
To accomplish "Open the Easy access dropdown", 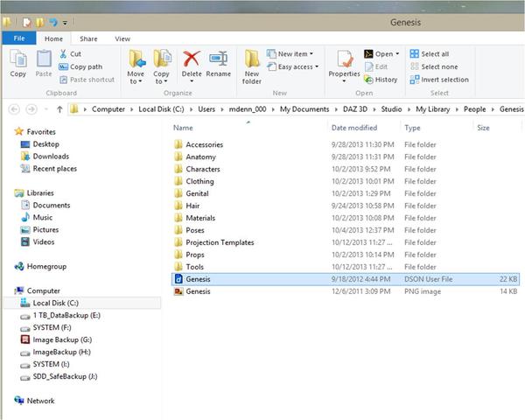I will pos(292,66).
